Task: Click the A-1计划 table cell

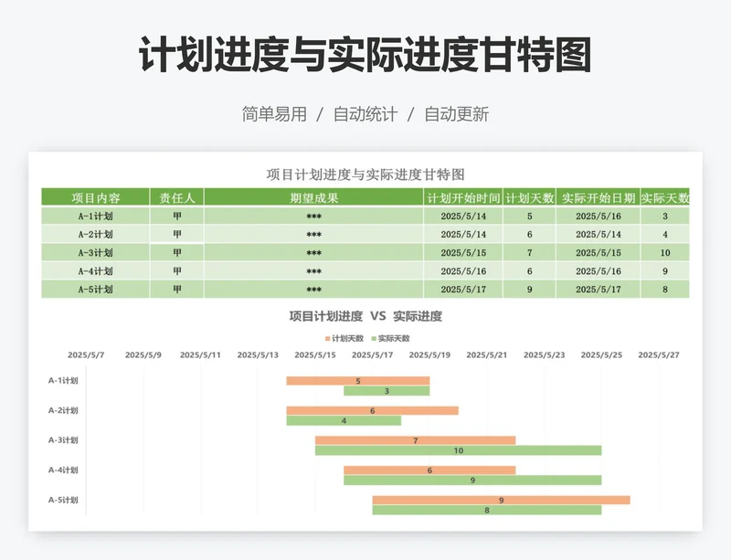Action: 96,216
